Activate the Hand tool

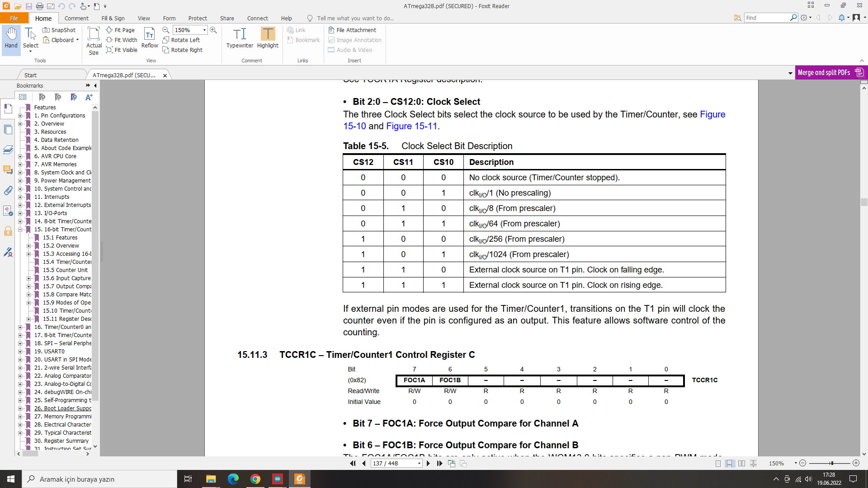(x=11, y=38)
